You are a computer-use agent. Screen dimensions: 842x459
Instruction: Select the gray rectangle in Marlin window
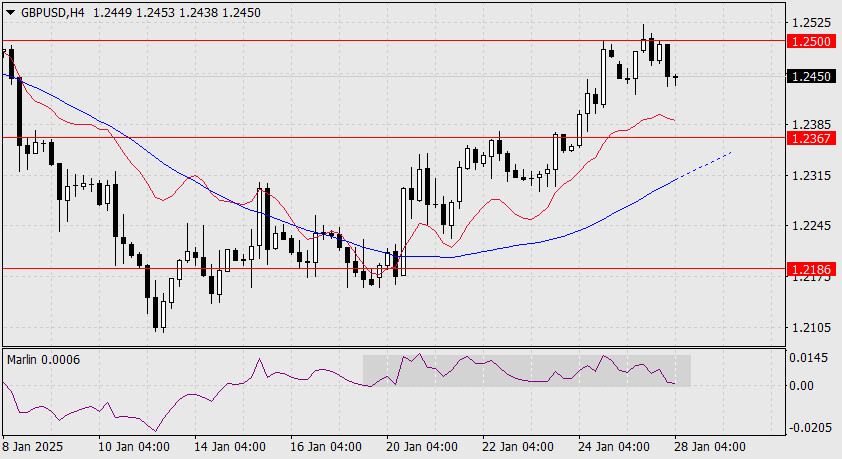pos(526,370)
